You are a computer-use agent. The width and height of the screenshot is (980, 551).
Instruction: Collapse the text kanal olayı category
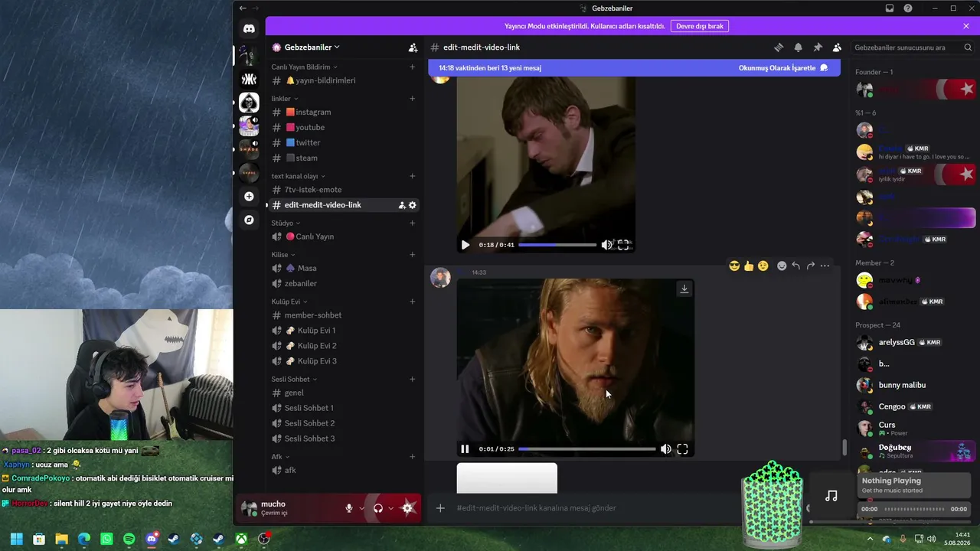[x=299, y=176]
